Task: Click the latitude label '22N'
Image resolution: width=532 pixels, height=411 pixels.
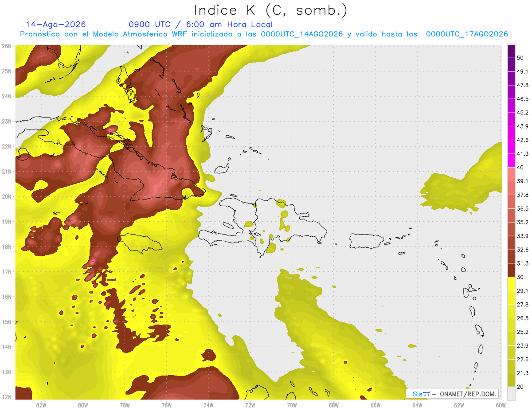Action: point(7,146)
